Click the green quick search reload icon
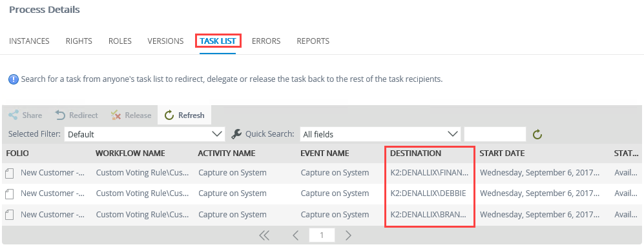644x247 pixels. point(537,134)
